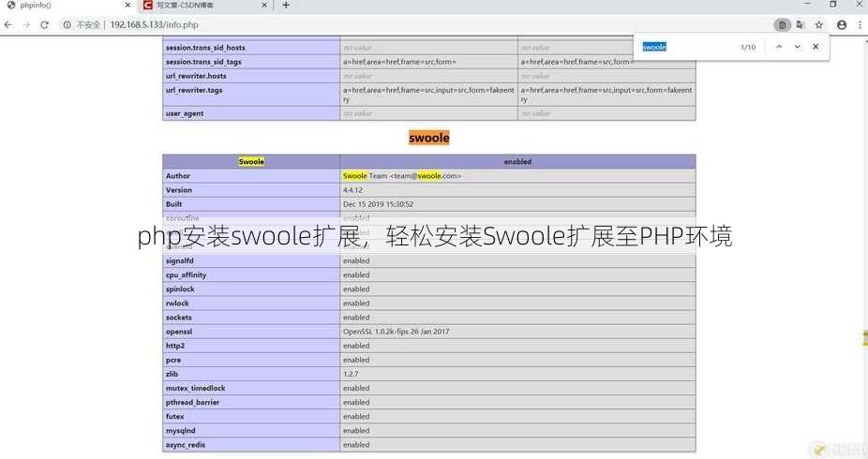This screenshot has height=459, width=868.
Task: Click the 1/10 find match counter
Action: [x=748, y=48]
